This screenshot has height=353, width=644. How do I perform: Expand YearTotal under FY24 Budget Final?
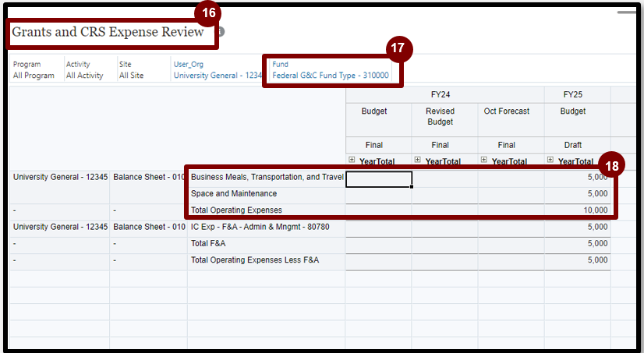[x=352, y=160]
